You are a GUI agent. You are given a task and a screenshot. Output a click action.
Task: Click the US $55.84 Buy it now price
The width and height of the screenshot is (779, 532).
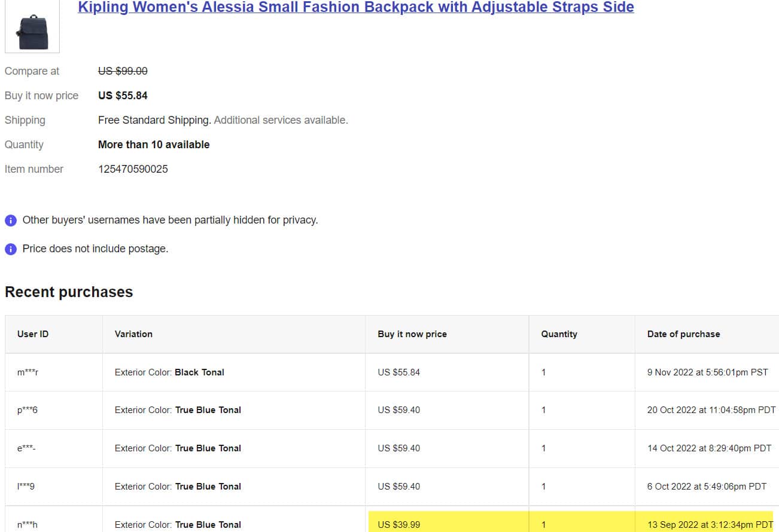[x=123, y=96]
